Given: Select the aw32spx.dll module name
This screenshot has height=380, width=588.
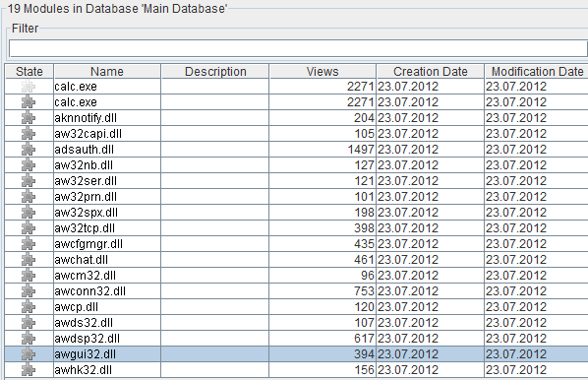Looking at the screenshot, I should (86, 213).
